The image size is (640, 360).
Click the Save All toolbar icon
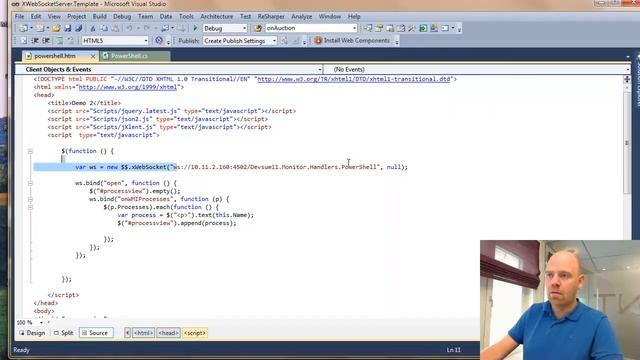[79, 28]
